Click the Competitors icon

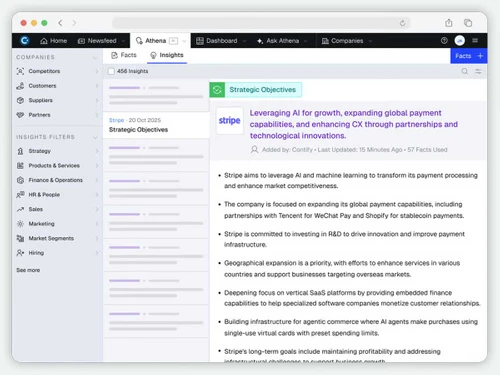coord(20,71)
